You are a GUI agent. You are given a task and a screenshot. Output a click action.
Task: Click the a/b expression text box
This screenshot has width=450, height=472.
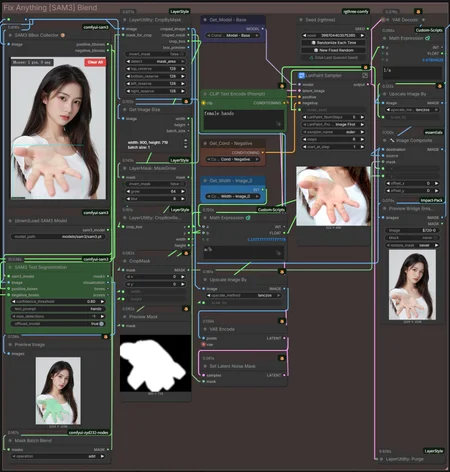click(244, 252)
